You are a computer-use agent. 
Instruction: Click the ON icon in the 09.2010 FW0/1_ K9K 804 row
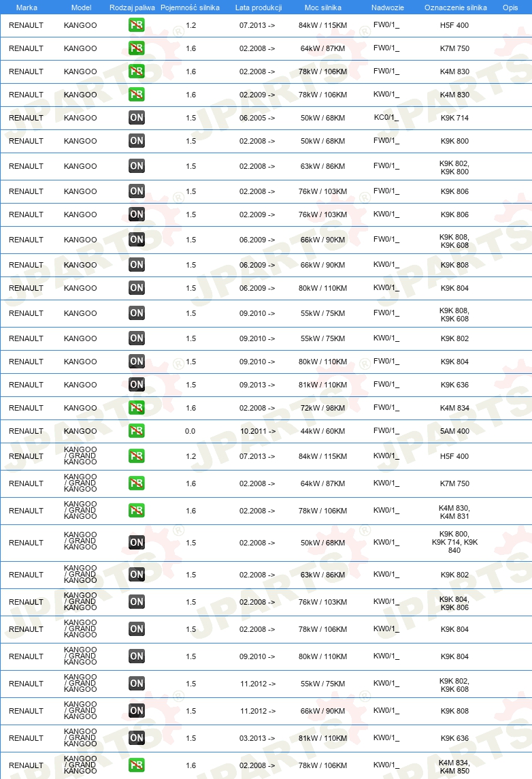137,362
